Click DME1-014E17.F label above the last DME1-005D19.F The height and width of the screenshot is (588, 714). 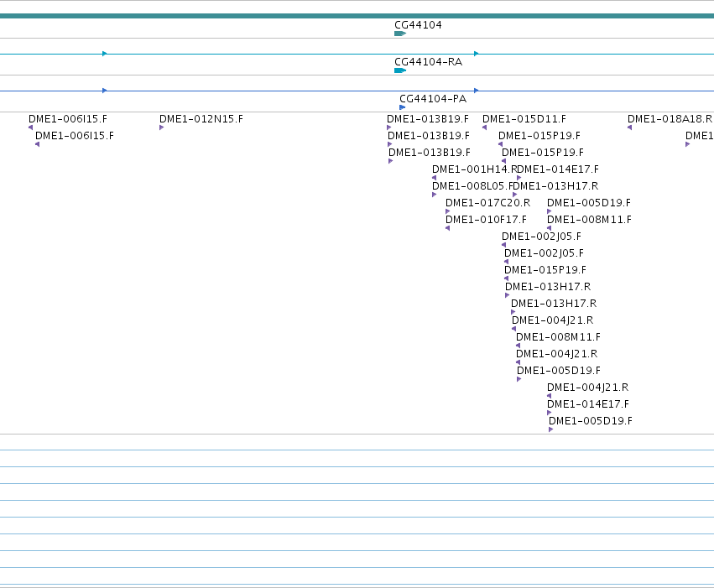click(x=588, y=404)
